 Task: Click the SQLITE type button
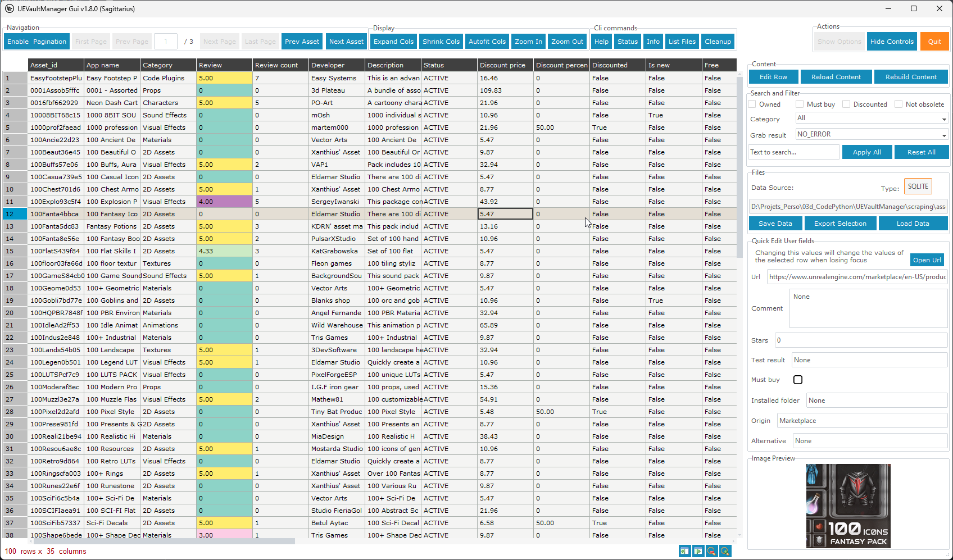(x=918, y=186)
